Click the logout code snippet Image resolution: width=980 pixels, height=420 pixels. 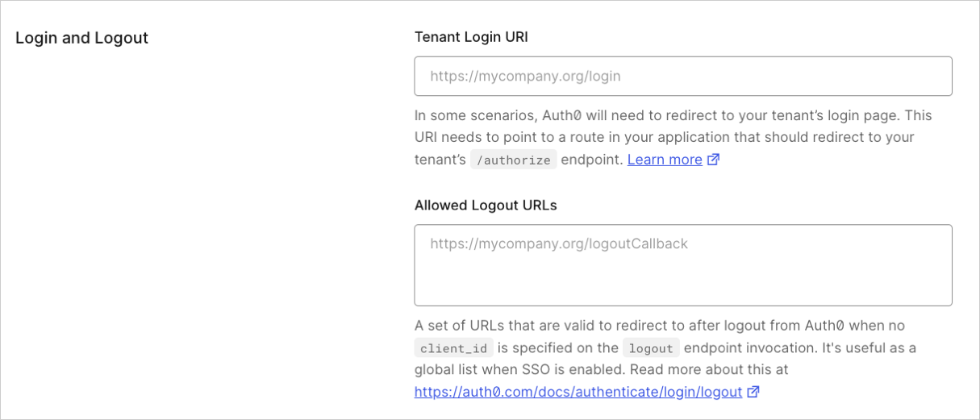coord(652,348)
